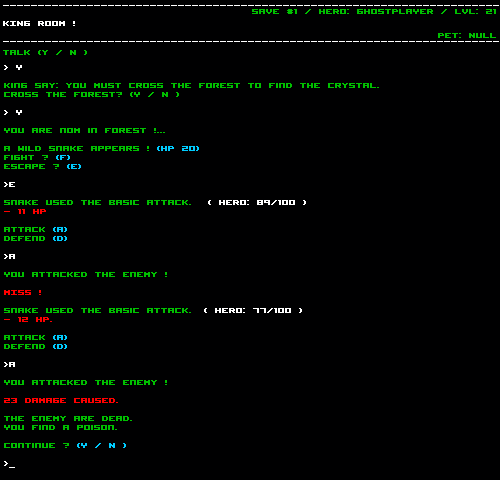Click the 'Pet: Null' status label
500x480 pixels.
467,35
